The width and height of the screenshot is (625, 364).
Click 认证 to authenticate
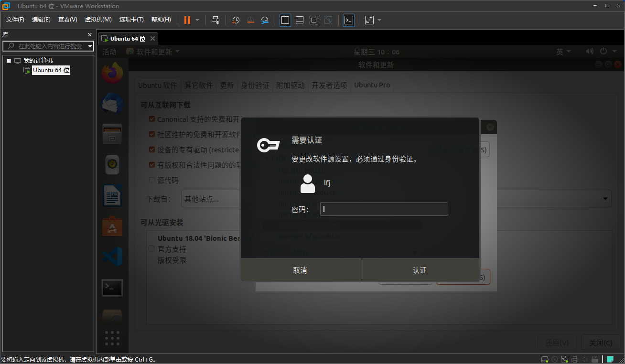420,270
